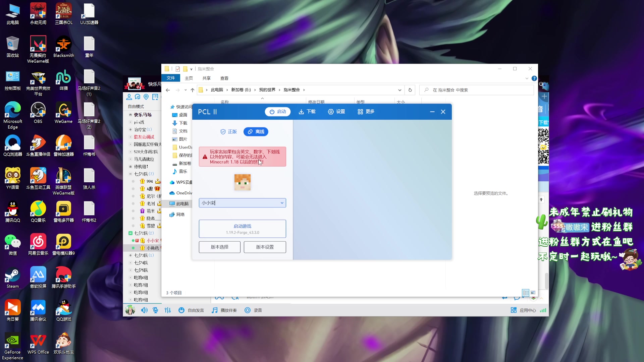Image resolution: width=644 pixels, height=362 pixels.
Task: Open the 下载 download tab in PCL
Action: pos(307,112)
